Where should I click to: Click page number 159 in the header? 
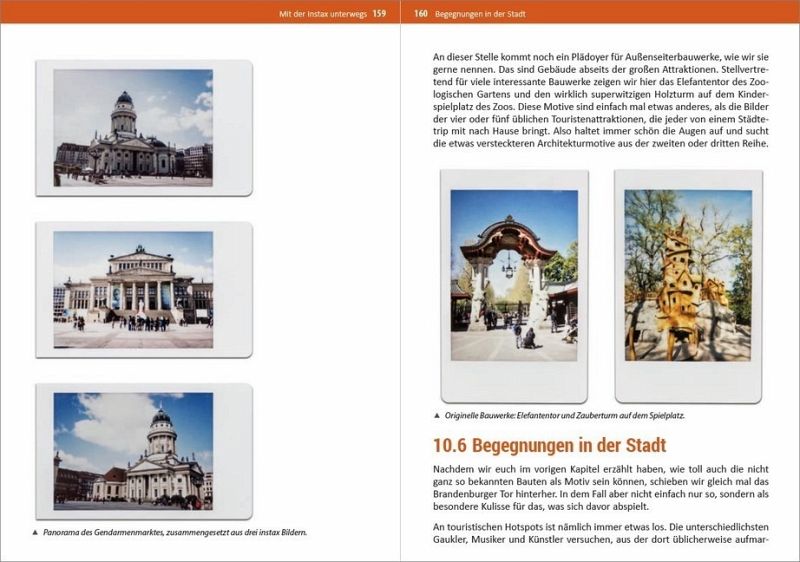tap(378, 14)
